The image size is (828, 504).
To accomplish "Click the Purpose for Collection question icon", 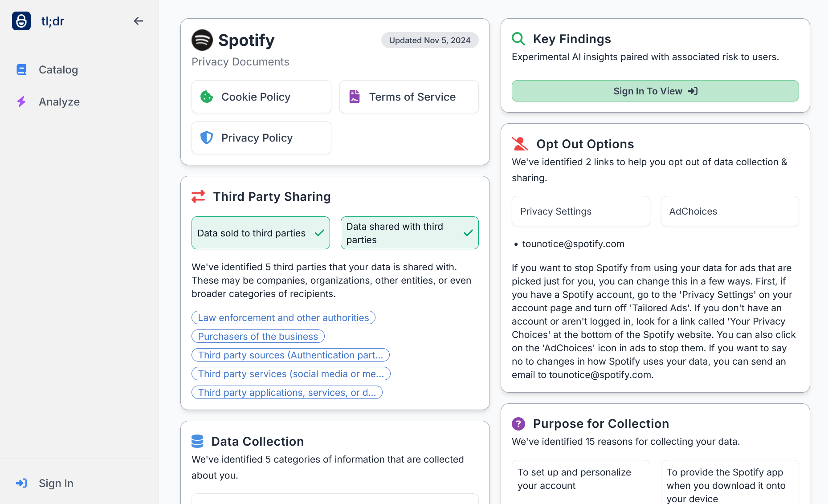I will click(x=518, y=423).
